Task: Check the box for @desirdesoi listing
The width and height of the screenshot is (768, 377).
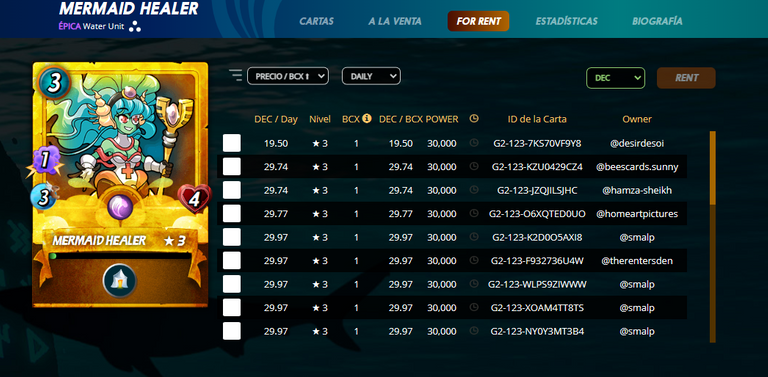Action: click(x=232, y=143)
